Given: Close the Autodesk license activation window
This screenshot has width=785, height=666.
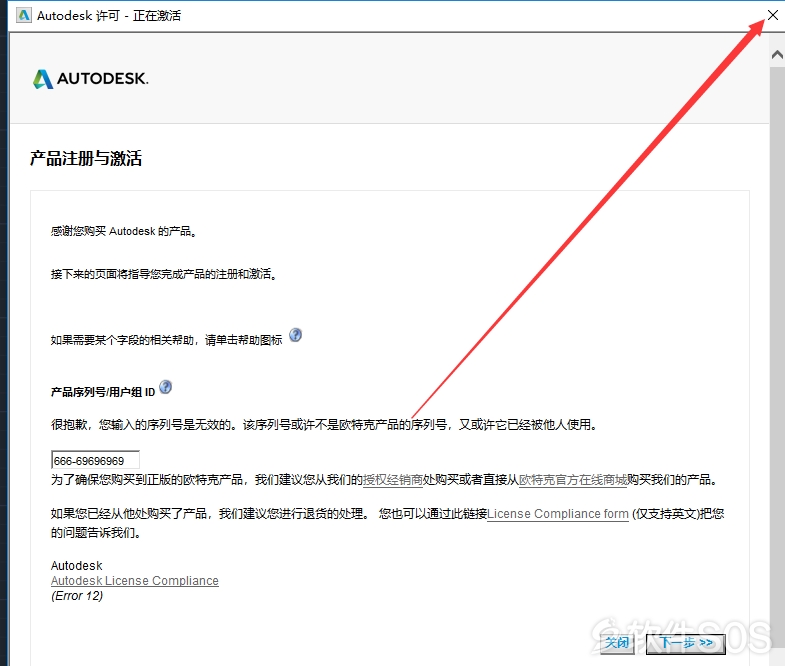Looking at the screenshot, I should (772, 15).
